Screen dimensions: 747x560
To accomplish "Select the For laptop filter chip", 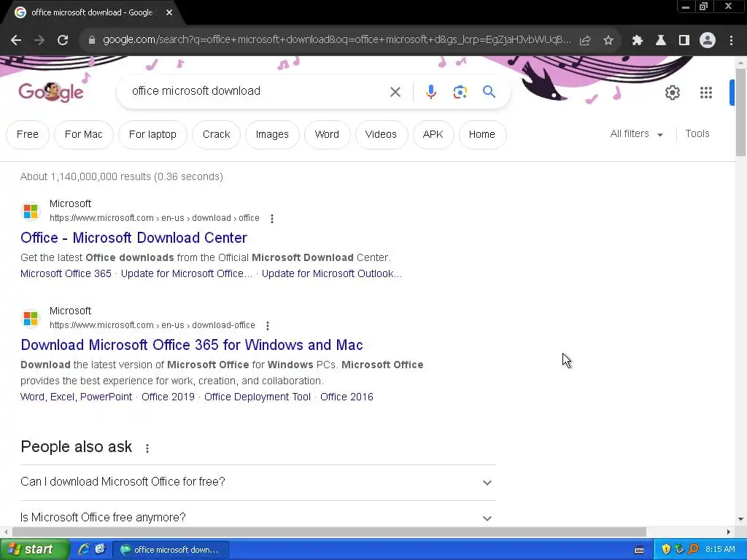I will point(152,135).
